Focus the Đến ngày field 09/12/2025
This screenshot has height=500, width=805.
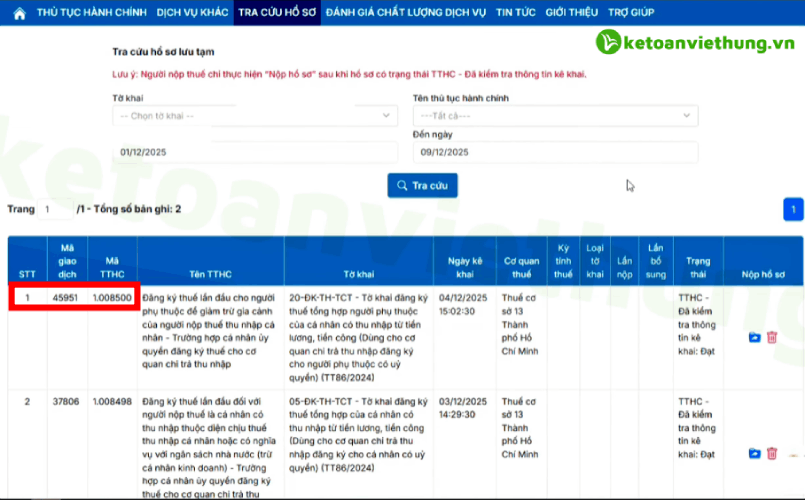[x=555, y=152]
